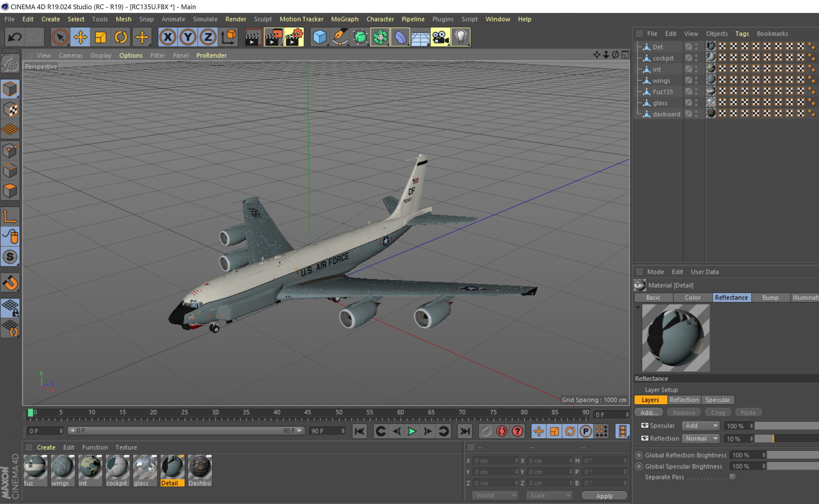Click the Locked Workplane grid icon
This screenshot has width=819, height=504.
tap(10, 308)
